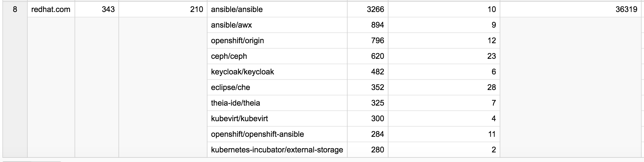Select the kubernetes-incubator/external-storage cell

[x=277, y=150]
